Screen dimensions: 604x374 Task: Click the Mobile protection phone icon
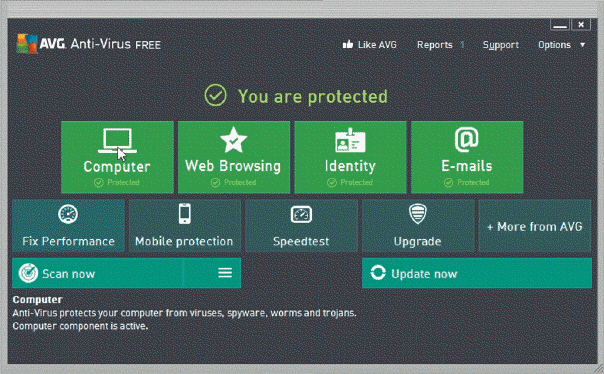pyautogui.click(x=185, y=213)
